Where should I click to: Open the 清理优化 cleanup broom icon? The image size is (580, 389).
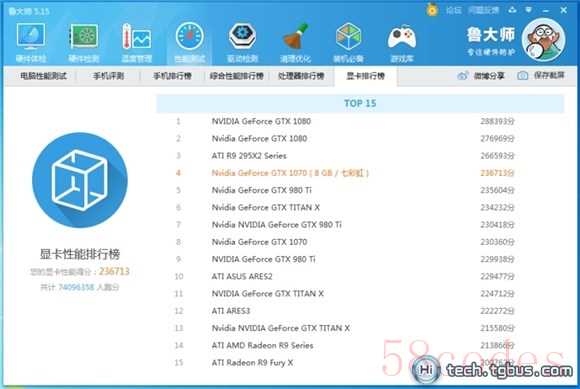(x=295, y=42)
